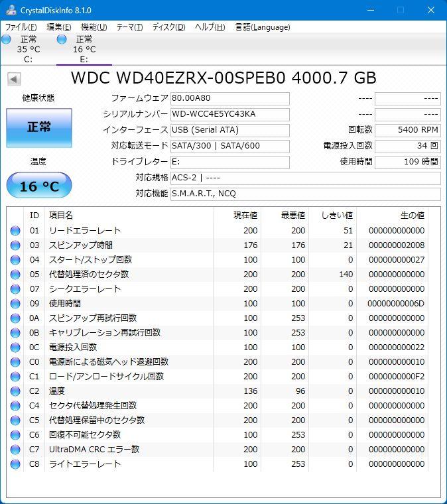Click the status icon for スピンアップ時間
The image size is (447, 504).
point(15,245)
